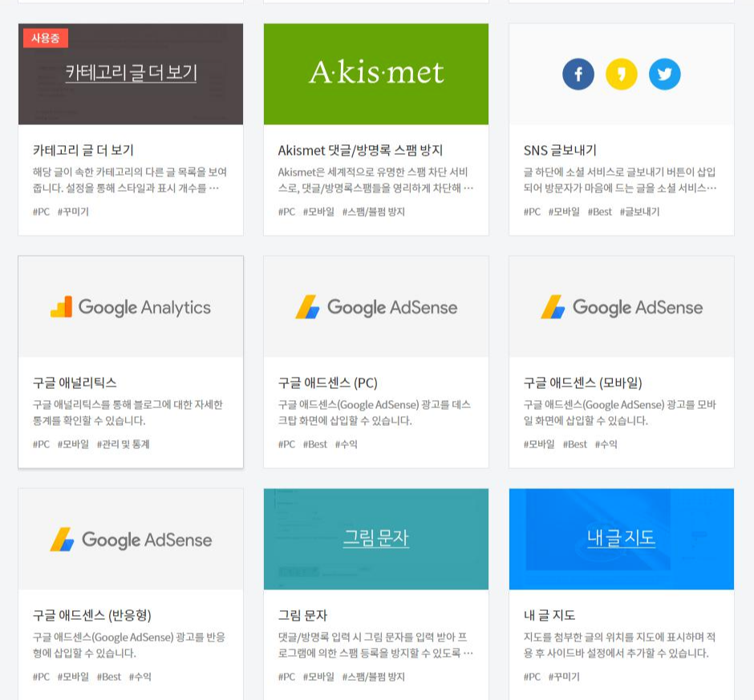
Task: Open the 카테고리 글 더 보기 banner link
Action: pyautogui.click(x=131, y=73)
